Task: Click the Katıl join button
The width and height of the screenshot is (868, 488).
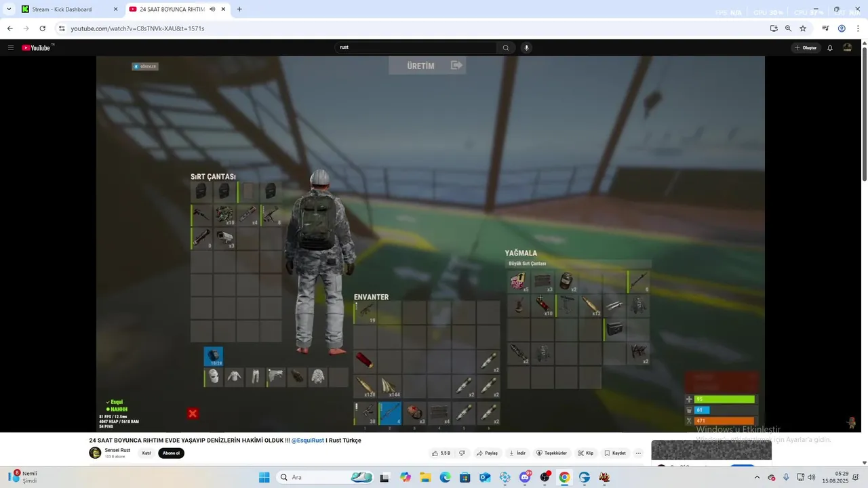Action: click(x=146, y=453)
